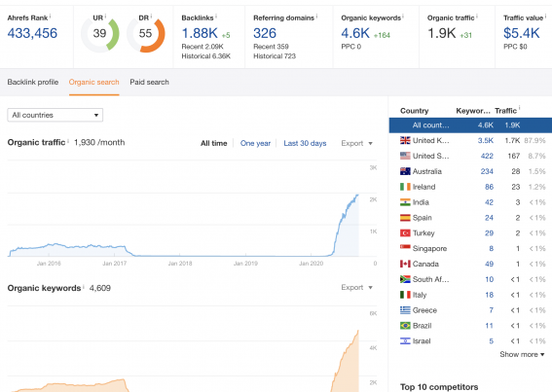The width and height of the screenshot is (552, 392).
Task: Click the India flag icon
Action: 405,202
